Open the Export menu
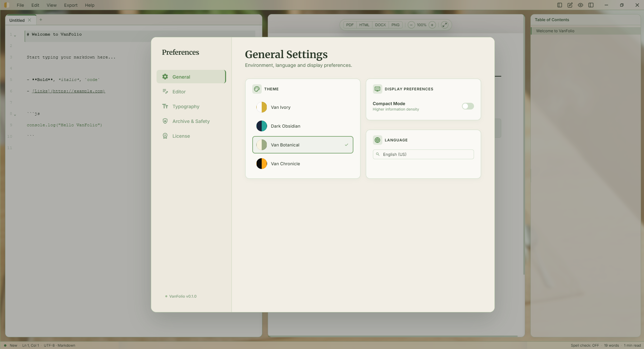 (x=71, y=5)
